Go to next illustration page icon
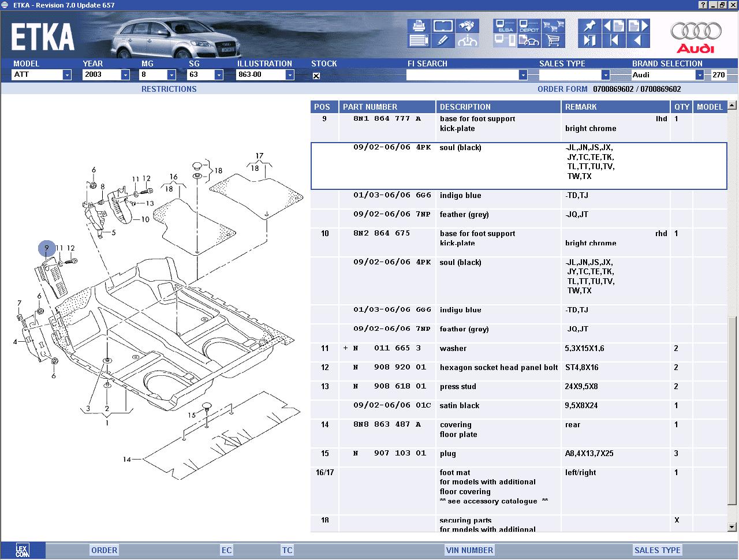Image resolution: width=739 pixels, height=560 pixels. tap(639, 26)
